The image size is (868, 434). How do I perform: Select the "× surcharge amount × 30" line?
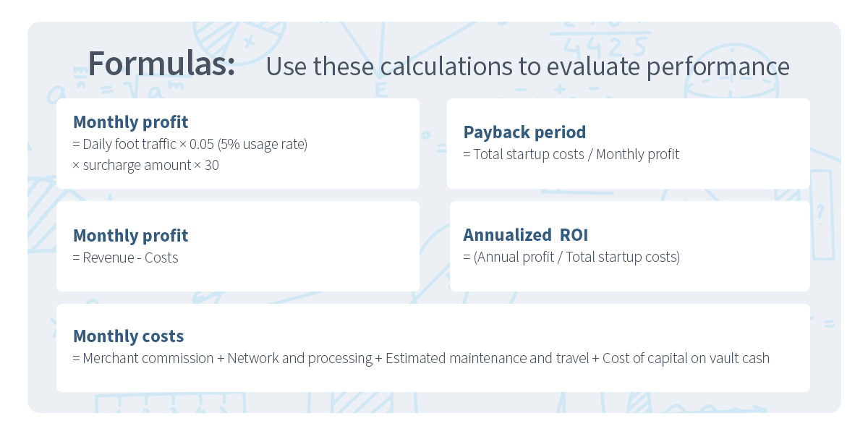[x=145, y=165]
